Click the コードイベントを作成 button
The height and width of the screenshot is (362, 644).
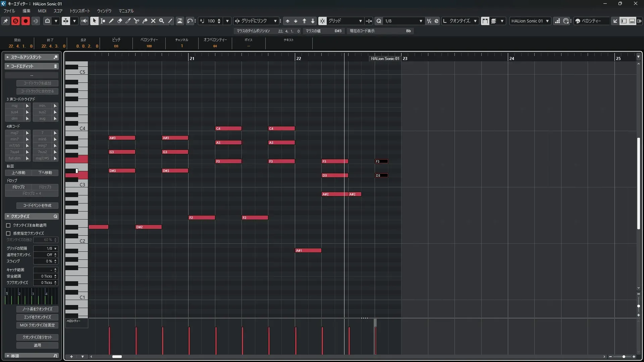pos(37,205)
